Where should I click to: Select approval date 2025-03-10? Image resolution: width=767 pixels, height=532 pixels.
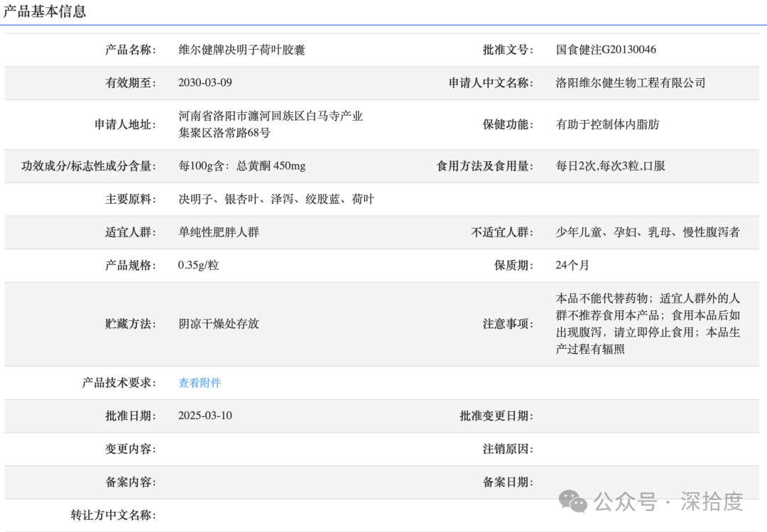pyautogui.click(x=205, y=416)
